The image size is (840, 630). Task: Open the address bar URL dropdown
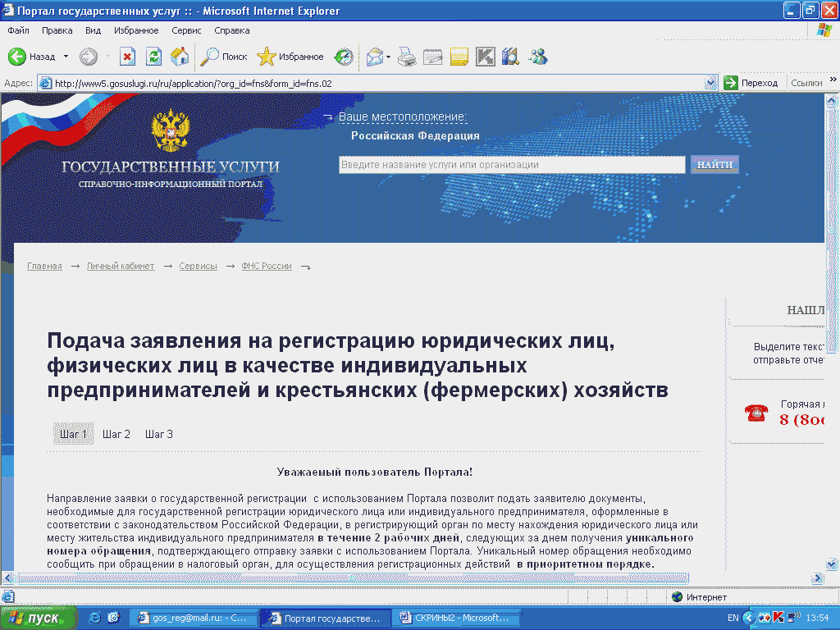(x=710, y=82)
